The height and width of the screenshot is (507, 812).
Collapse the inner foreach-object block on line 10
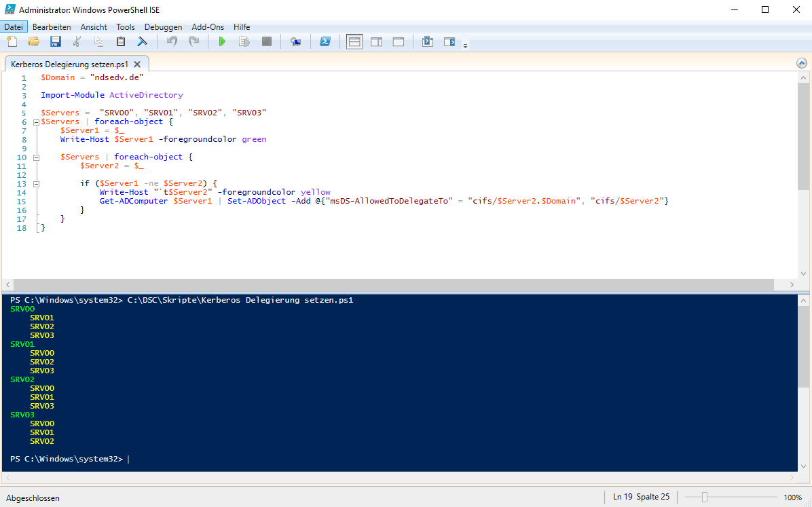pos(35,157)
